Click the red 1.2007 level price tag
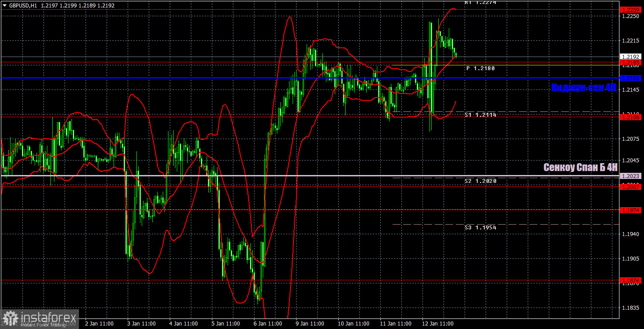This screenshot has width=644, height=329. tap(631, 187)
